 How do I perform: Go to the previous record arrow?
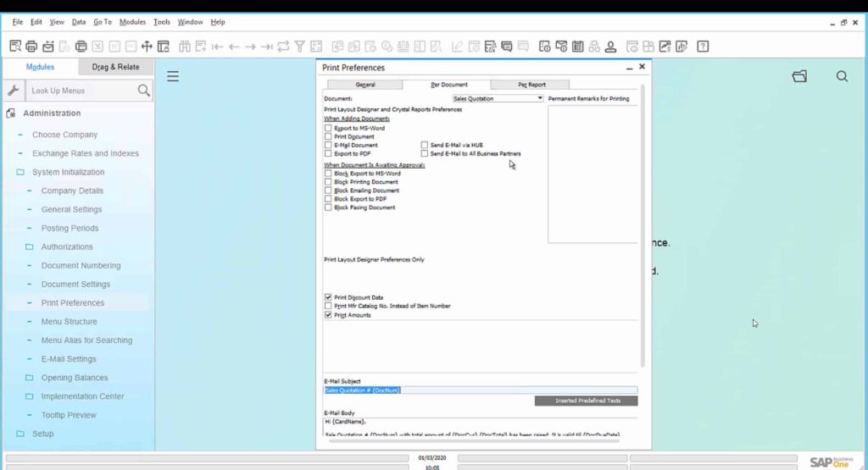click(x=234, y=47)
